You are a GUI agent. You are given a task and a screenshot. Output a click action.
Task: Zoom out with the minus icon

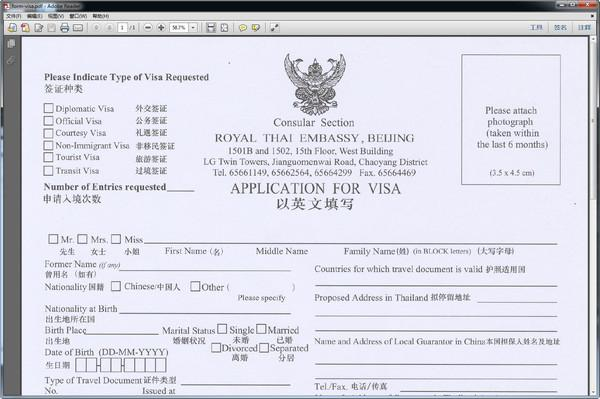pyautogui.click(x=148, y=28)
